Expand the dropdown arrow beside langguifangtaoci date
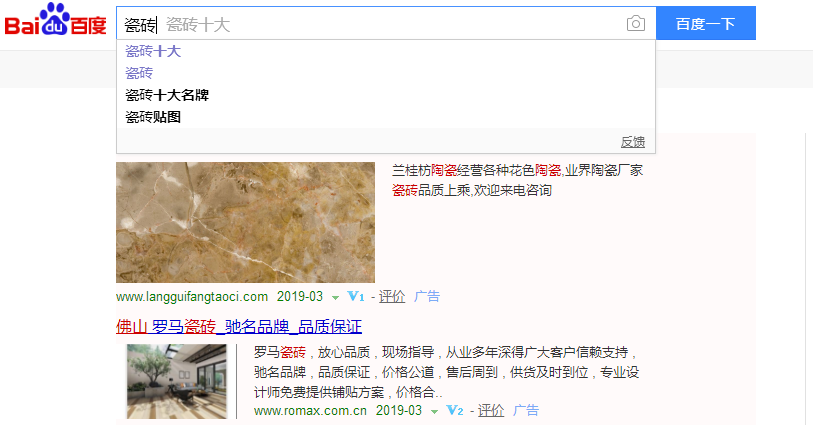The image size is (813, 425). pos(335,298)
